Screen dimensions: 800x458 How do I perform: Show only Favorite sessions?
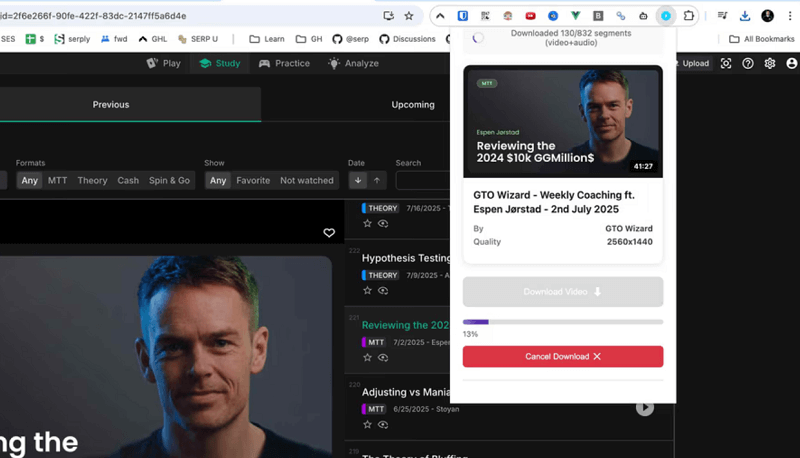tap(253, 181)
